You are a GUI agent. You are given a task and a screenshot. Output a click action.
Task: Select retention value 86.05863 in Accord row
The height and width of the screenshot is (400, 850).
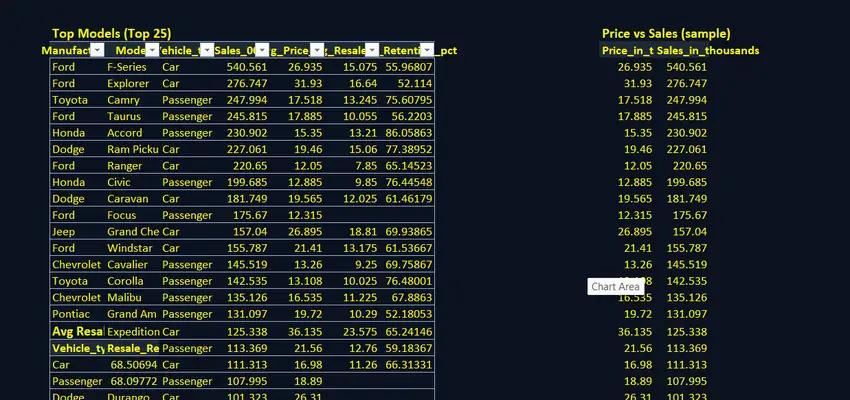pyautogui.click(x=407, y=133)
